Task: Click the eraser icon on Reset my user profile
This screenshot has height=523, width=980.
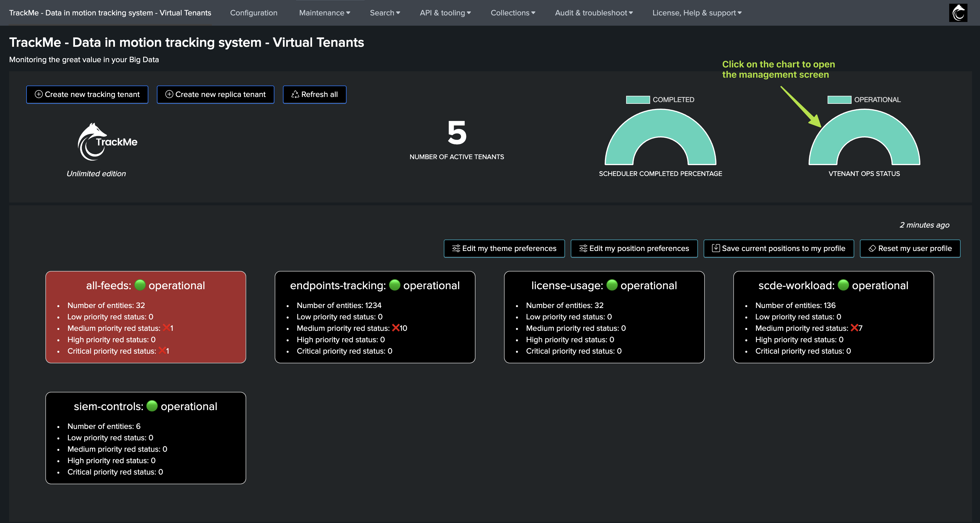Action: coord(872,248)
